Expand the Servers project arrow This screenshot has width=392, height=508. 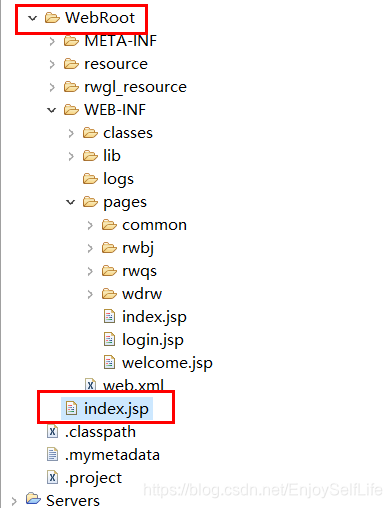pyautogui.click(x=14, y=501)
